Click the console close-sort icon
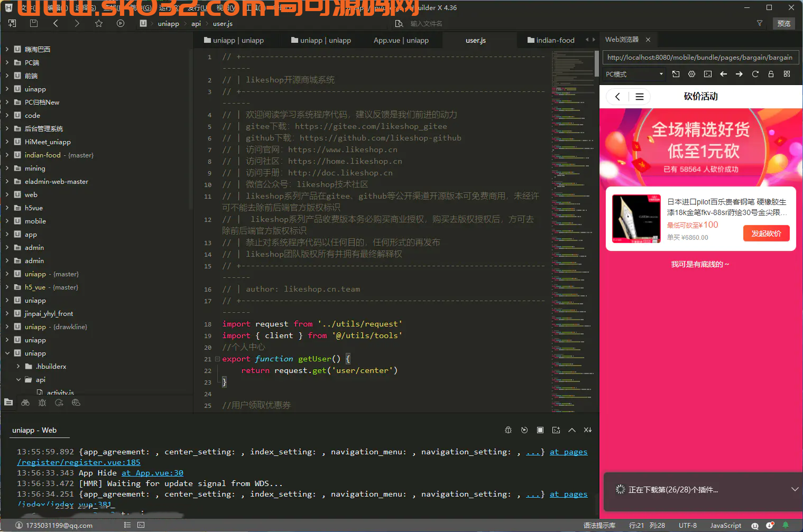 coord(588,430)
